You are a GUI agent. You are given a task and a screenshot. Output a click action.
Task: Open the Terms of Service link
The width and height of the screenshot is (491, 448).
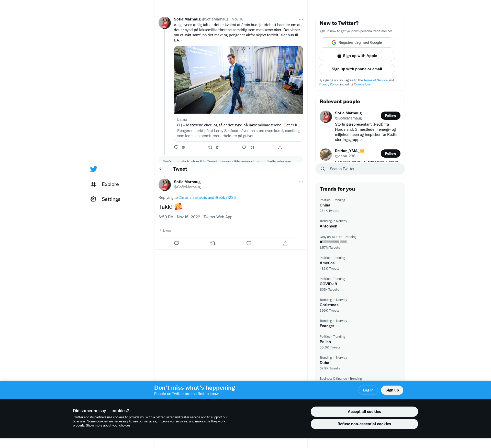tap(376, 80)
